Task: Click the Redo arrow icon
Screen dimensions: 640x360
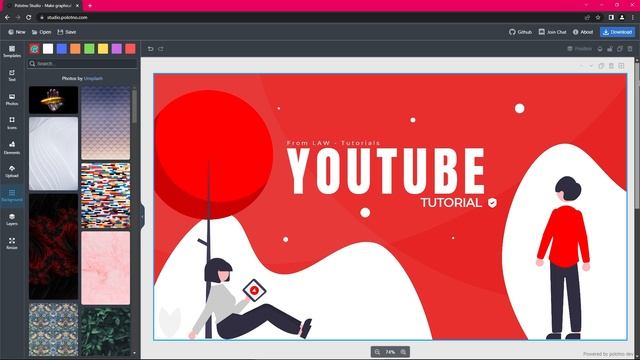Action: [161, 49]
